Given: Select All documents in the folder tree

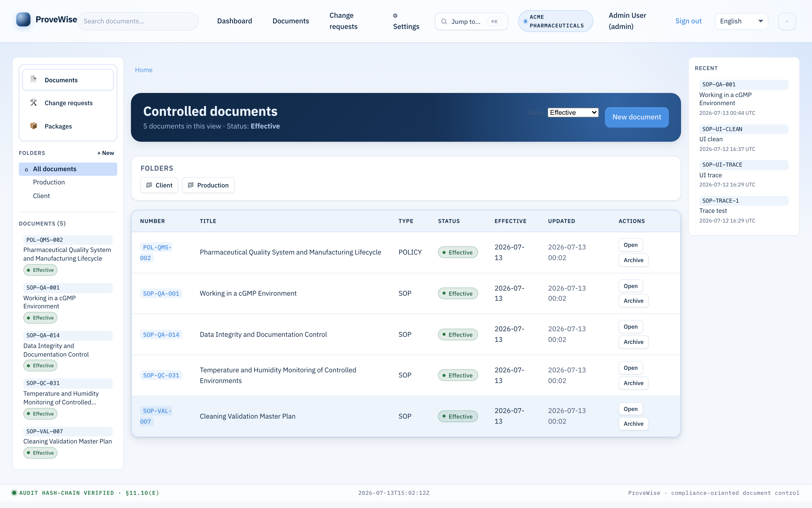Looking at the screenshot, I should point(68,169).
